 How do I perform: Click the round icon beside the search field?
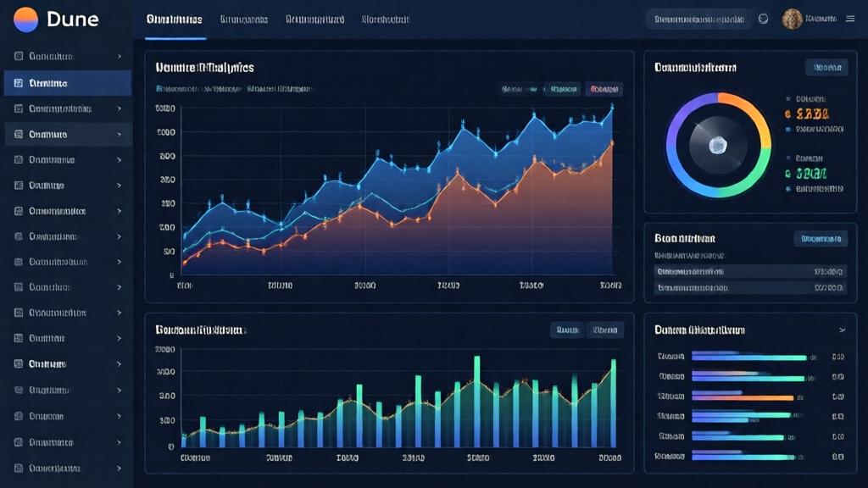pyautogui.click(x=764, y=19)
